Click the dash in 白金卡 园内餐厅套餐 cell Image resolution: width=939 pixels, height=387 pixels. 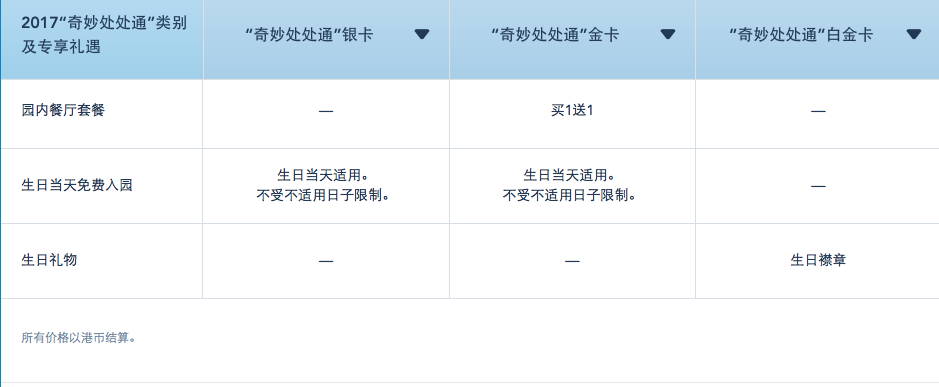pos(818,111)
